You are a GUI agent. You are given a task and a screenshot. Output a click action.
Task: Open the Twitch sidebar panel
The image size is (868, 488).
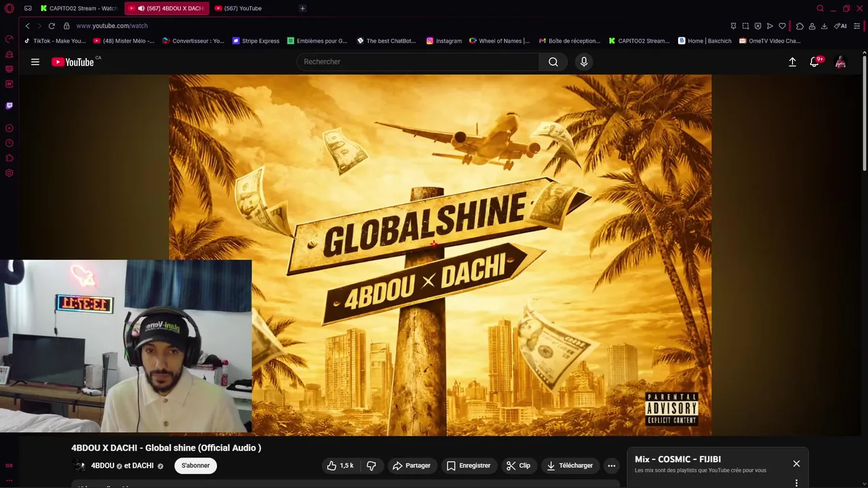tap(9, 106)
